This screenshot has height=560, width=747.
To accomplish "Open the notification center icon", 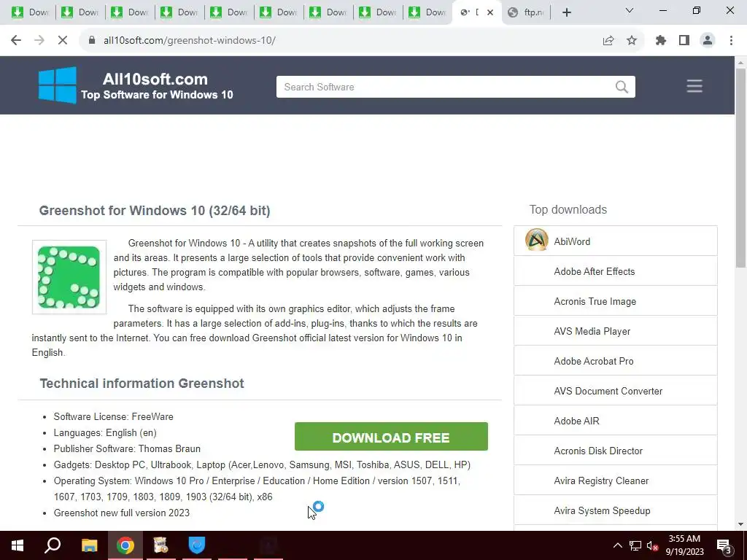I will pos(724,545).
